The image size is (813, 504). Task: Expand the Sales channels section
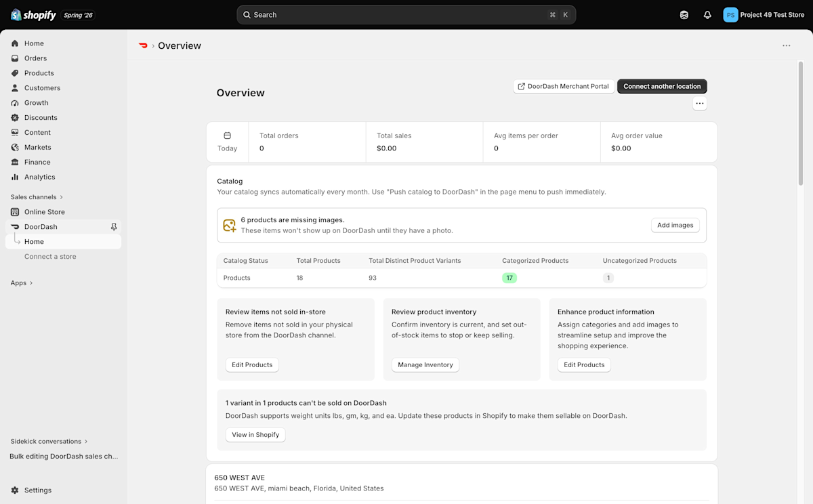point(37,197)
